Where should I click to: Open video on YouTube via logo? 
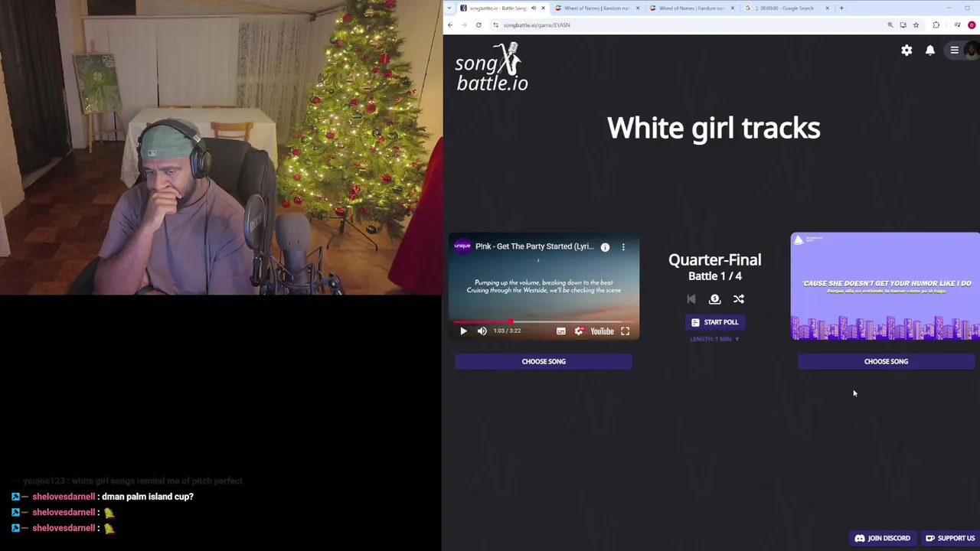tap(602, 331)
